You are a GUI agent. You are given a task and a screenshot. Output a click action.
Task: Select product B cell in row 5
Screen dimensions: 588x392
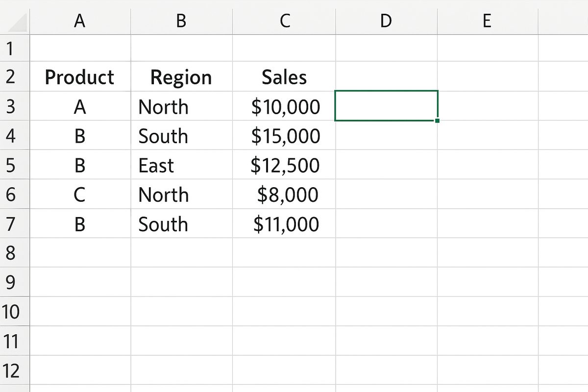click(80, 164)
